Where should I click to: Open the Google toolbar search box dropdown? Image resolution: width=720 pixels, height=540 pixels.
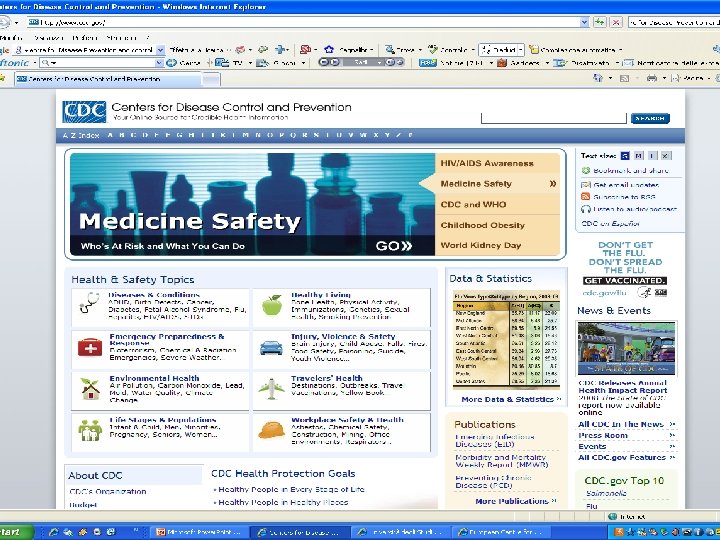[x=160, y=50]
